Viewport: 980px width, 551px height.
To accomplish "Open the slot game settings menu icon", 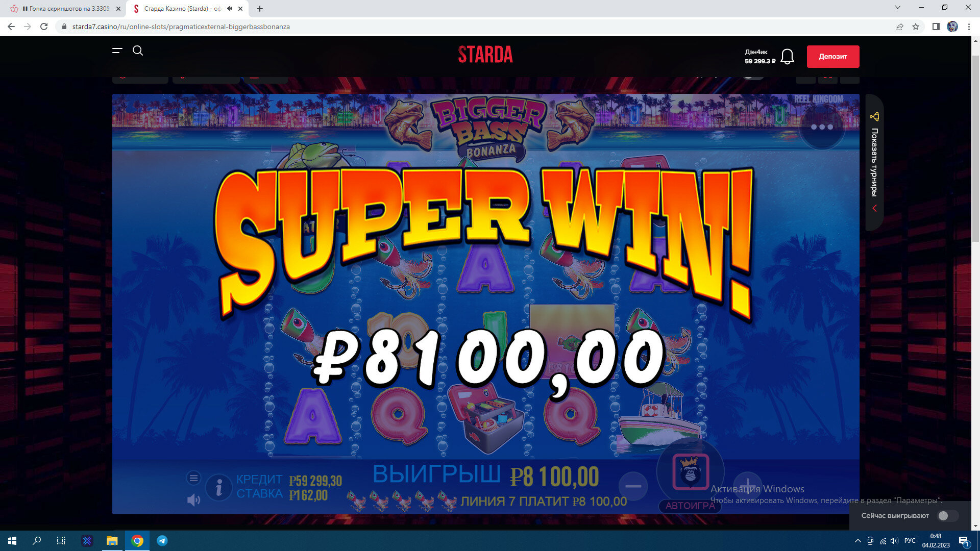I will click(x=193, y=478).
